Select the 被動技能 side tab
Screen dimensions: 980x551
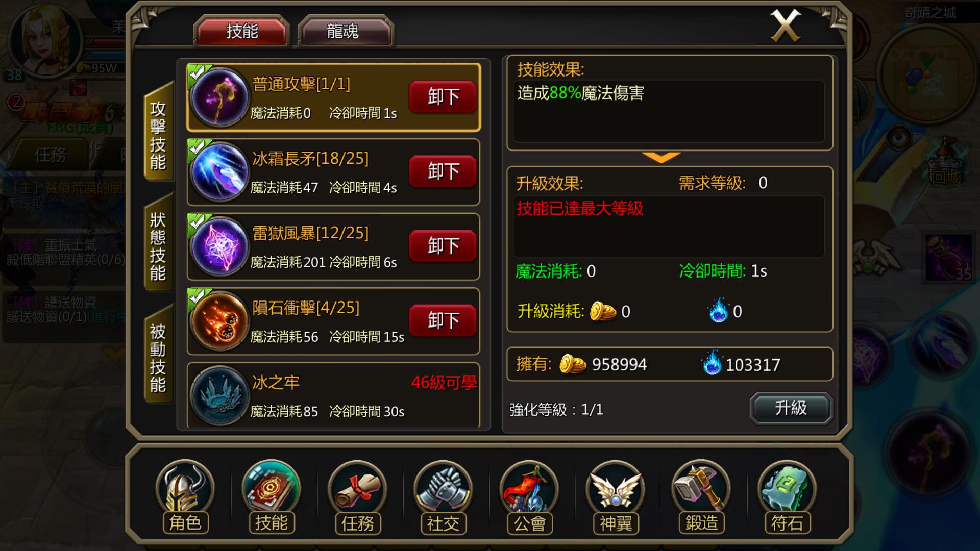pos(158,358)
